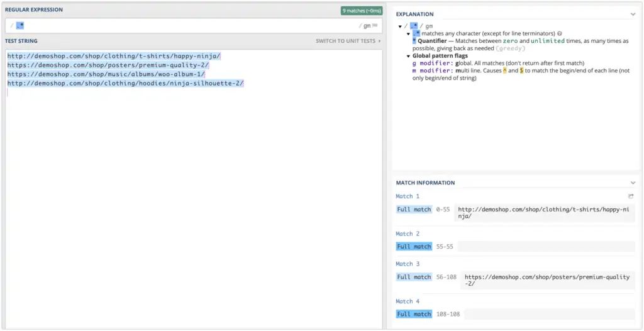Image resolution: width=644 pixels, height=331 pixels.
Task: Click the 'Match 4' heading
Action: [408, 301]
